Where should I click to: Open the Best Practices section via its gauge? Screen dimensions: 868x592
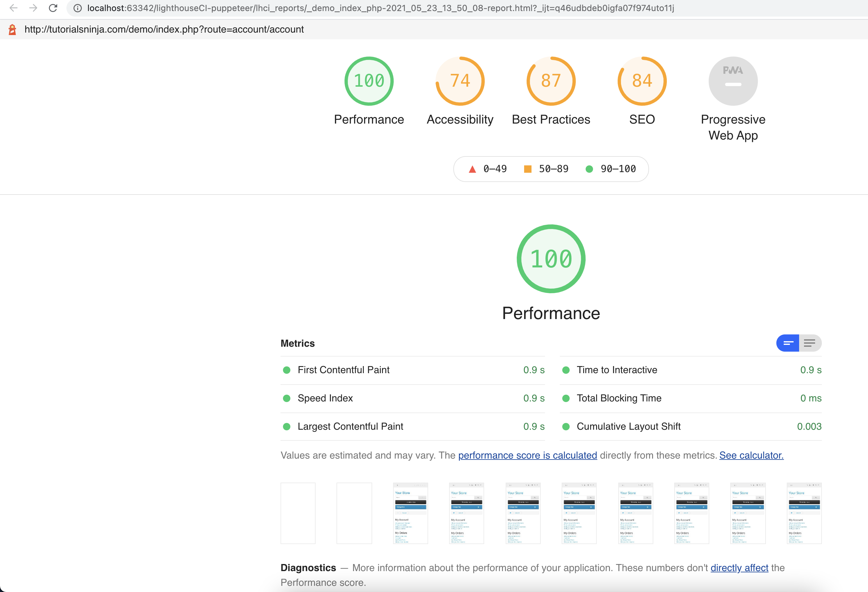[551, 81]
